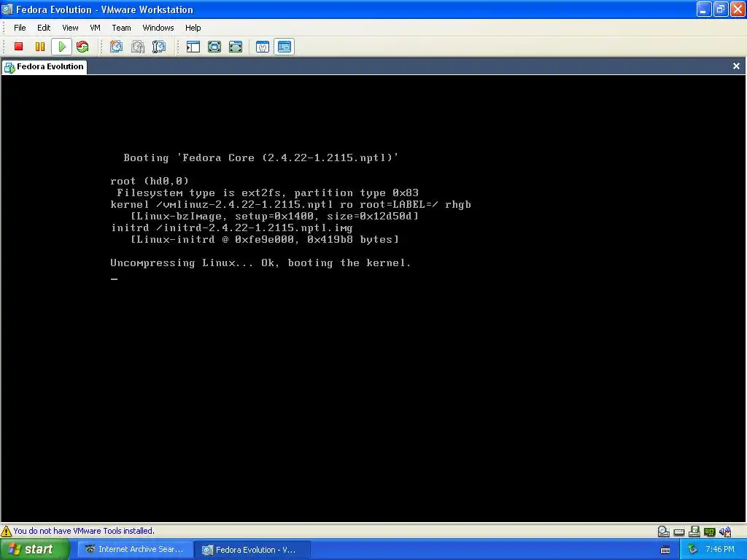Activate quick switch mode icon
747x560 pixels.
236,47
